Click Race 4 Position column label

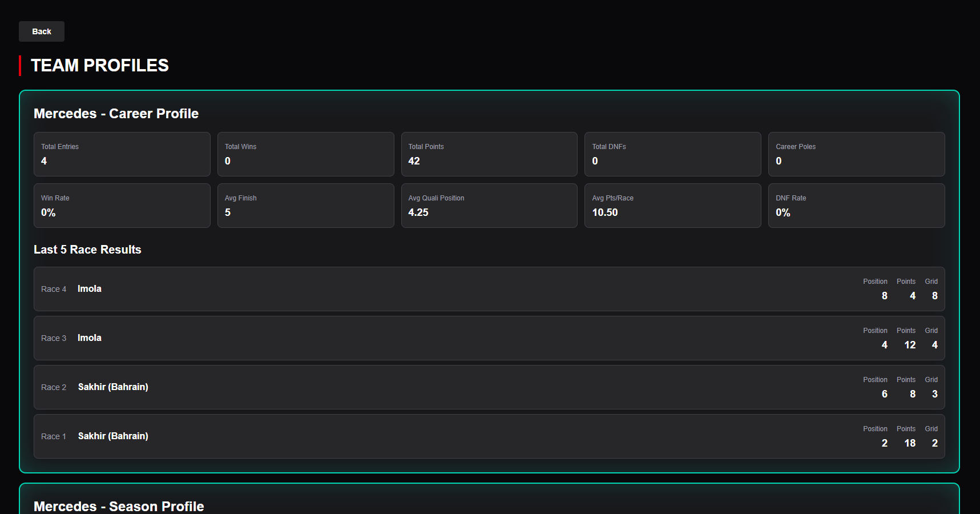pyautogui.click(x=875, y=282)
